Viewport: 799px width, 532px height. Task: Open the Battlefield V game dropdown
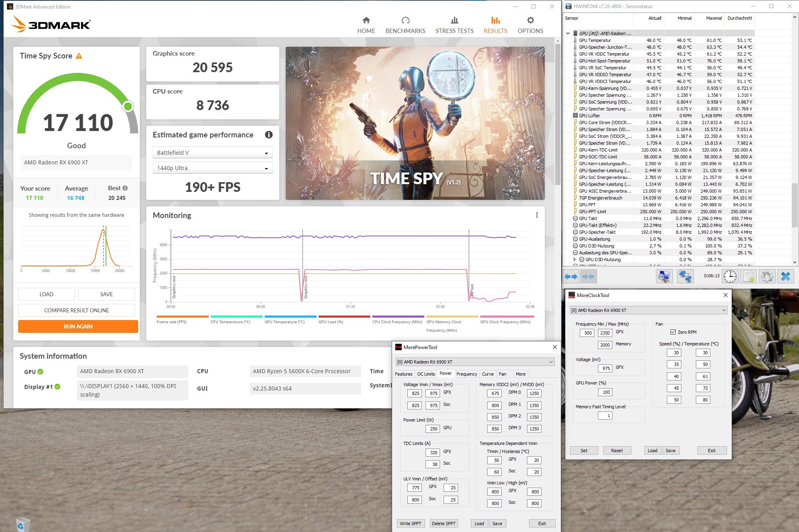pos(212,153)
